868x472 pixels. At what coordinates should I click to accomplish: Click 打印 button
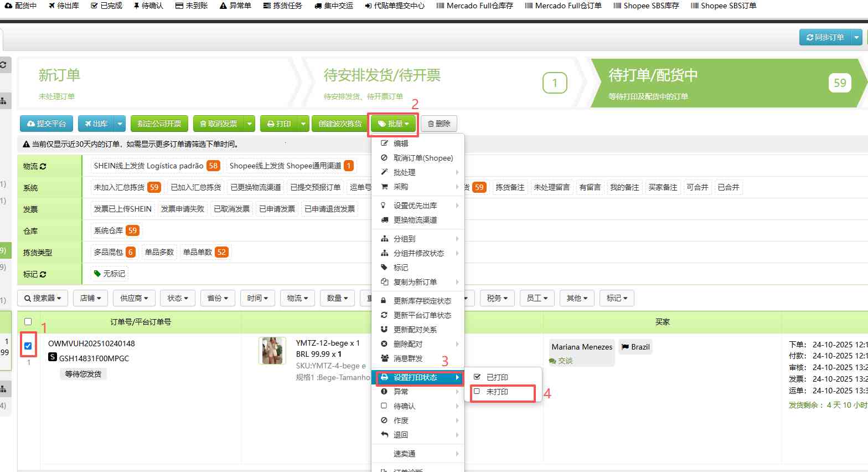pyautogui.click(x=279, y=124)
